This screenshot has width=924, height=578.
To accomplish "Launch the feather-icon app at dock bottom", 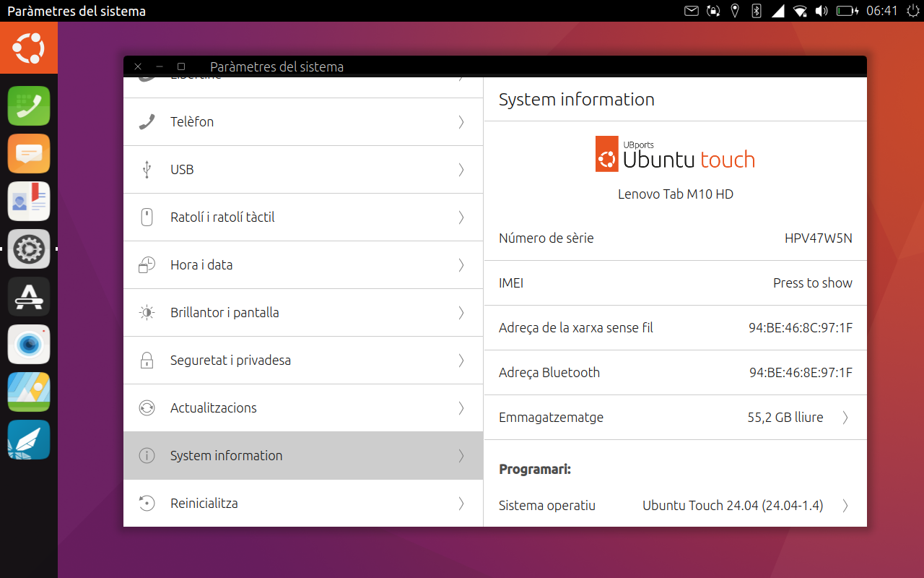I will coord(29,440).
